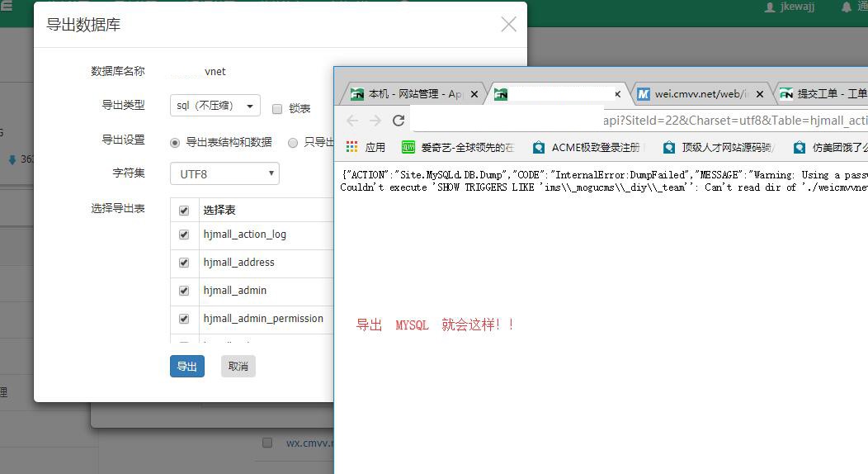Click the blue export button
The width and height of the screenshot is (868, 474).
tap(187, 367)
